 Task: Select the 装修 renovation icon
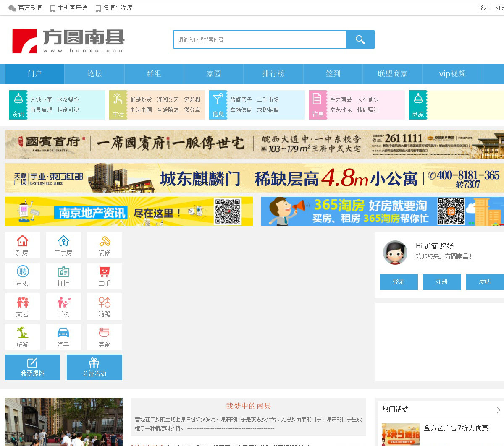105,245
